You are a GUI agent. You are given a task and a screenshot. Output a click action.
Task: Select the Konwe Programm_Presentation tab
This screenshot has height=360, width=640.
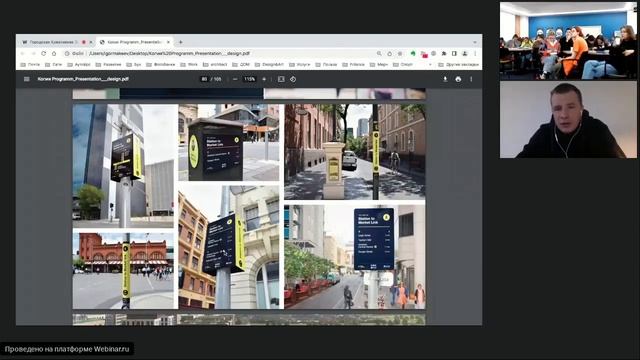(x=135, y=42)
